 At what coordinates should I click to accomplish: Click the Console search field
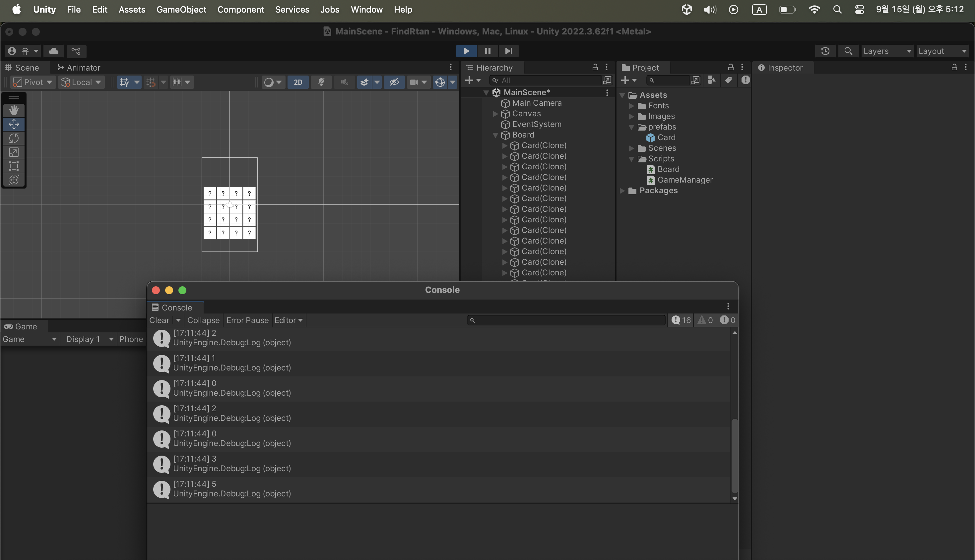coord(566,320)
